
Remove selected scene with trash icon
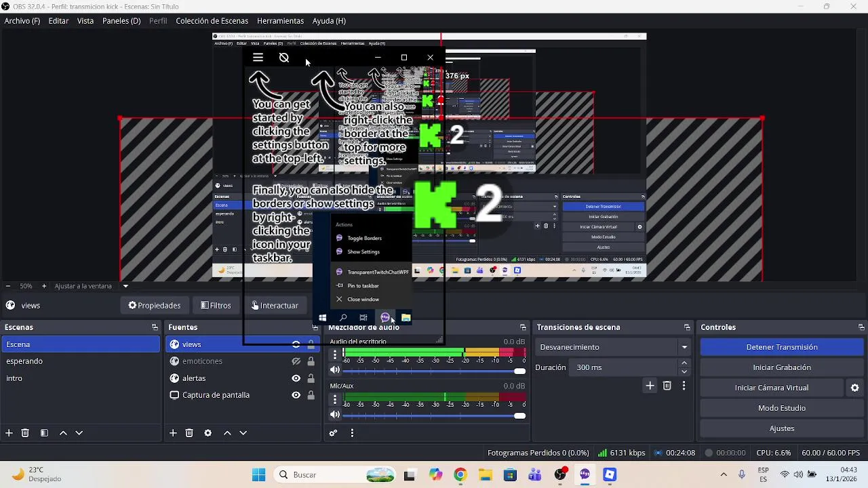coord(25,433)
